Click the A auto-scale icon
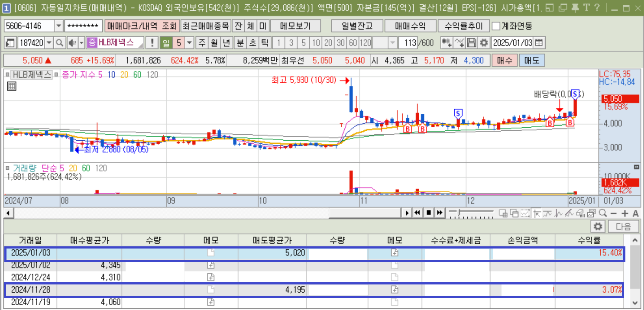This screenshot has width=644, height=310. coord(636,213)
